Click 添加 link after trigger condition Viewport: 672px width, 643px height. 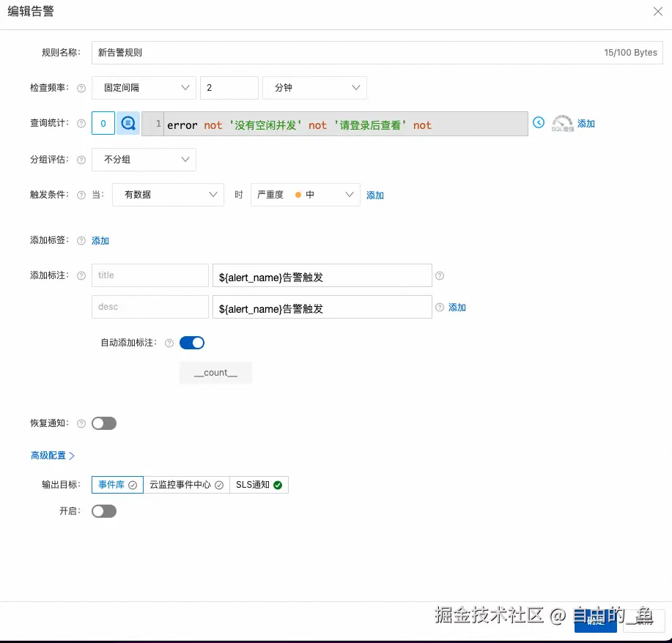(x=375, y=196)
